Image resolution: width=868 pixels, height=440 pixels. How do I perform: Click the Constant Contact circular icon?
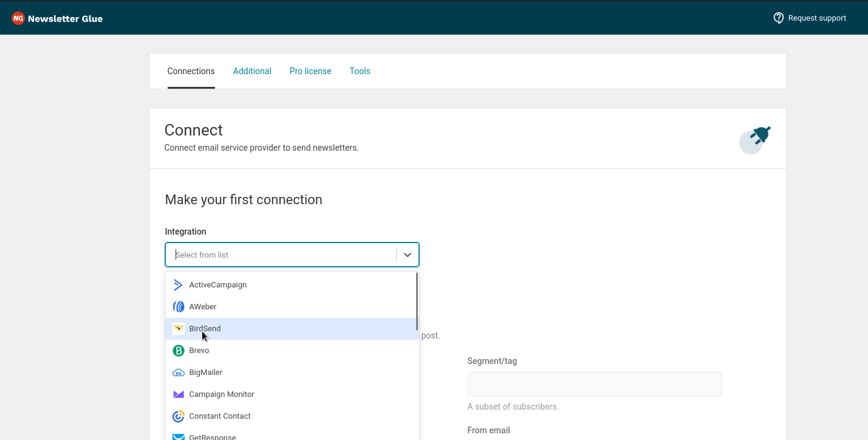tap(178, 416)
